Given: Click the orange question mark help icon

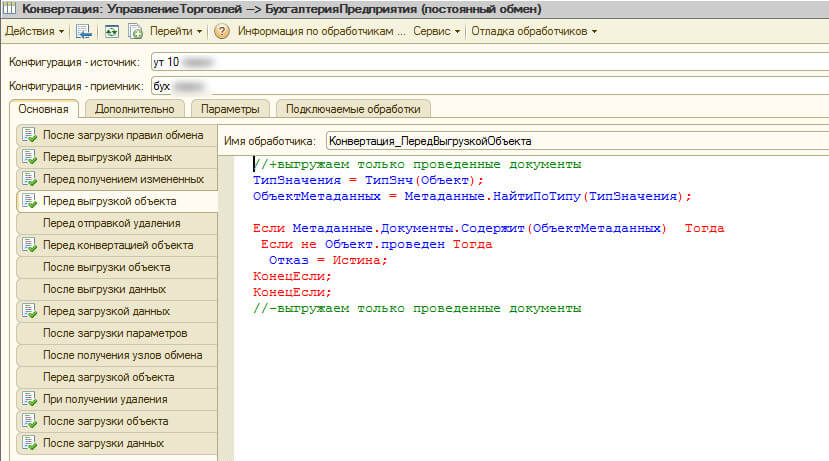Looking at the screenshot, I should coord(221,31).
